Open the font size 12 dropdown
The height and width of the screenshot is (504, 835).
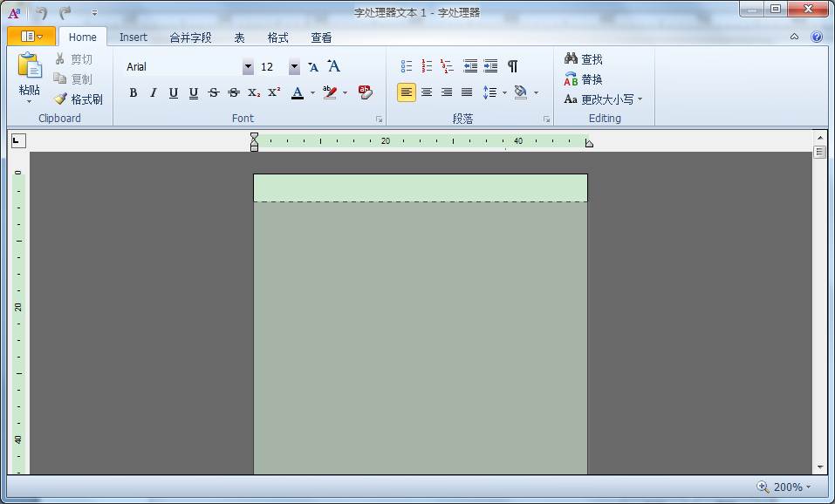(294, 67)
